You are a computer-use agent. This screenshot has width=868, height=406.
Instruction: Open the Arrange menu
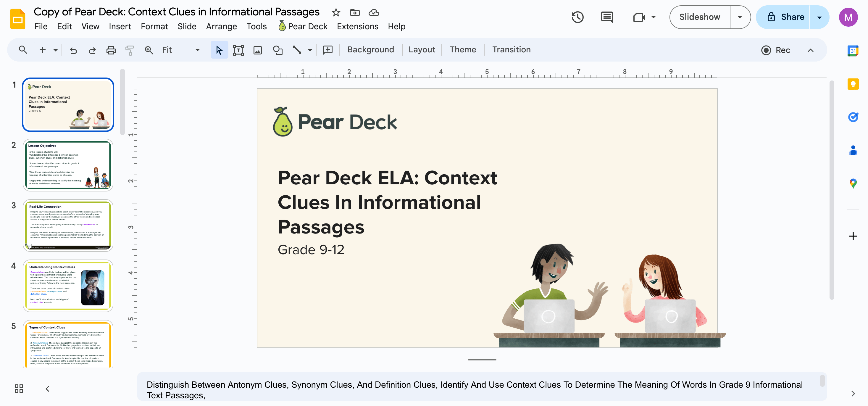pos(221,26)
